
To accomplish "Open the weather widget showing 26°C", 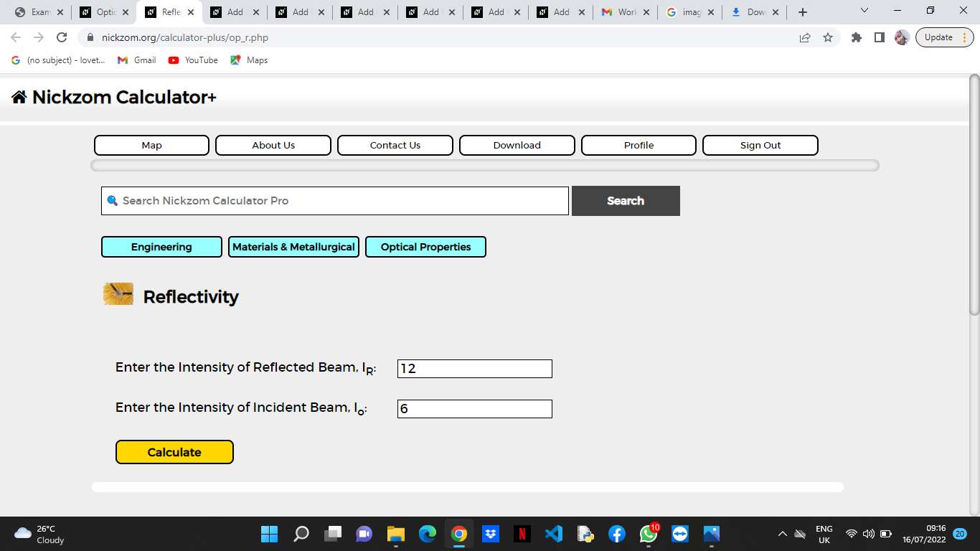I will pyautogui.click(x=40, y=534).
